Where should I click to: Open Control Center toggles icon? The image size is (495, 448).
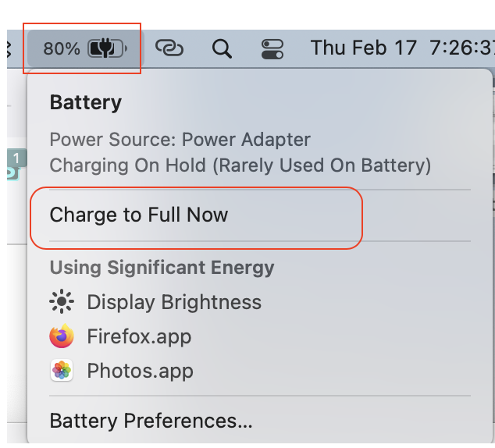pyautogui.click(x=272, y=49)
